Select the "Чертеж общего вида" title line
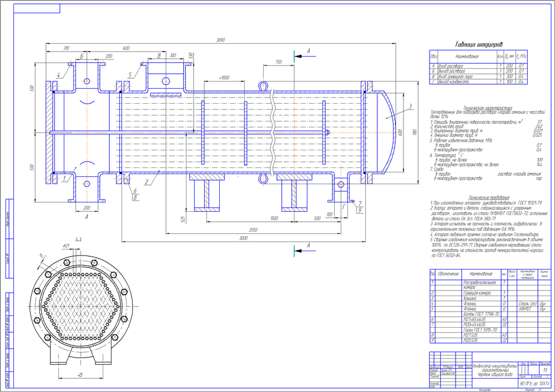Screen dimensions: 555x392 (495, 374)
